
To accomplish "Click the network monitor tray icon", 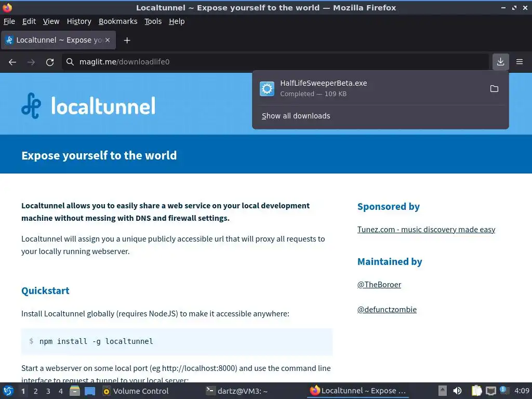I will pos(490,391).
